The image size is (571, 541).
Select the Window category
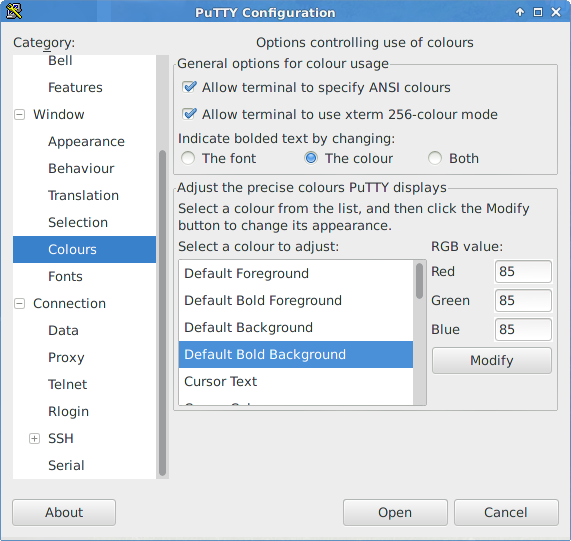coord(59,114)
